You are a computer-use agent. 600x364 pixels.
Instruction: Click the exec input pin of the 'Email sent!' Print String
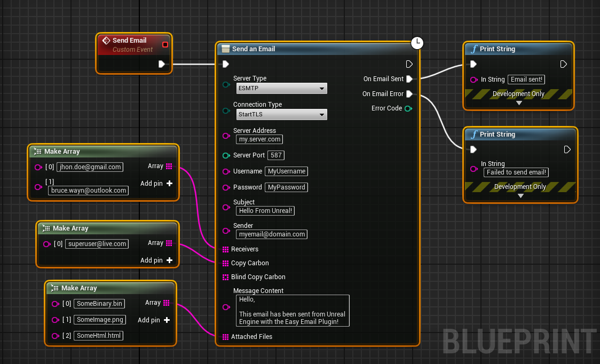(x=473, y=64)
